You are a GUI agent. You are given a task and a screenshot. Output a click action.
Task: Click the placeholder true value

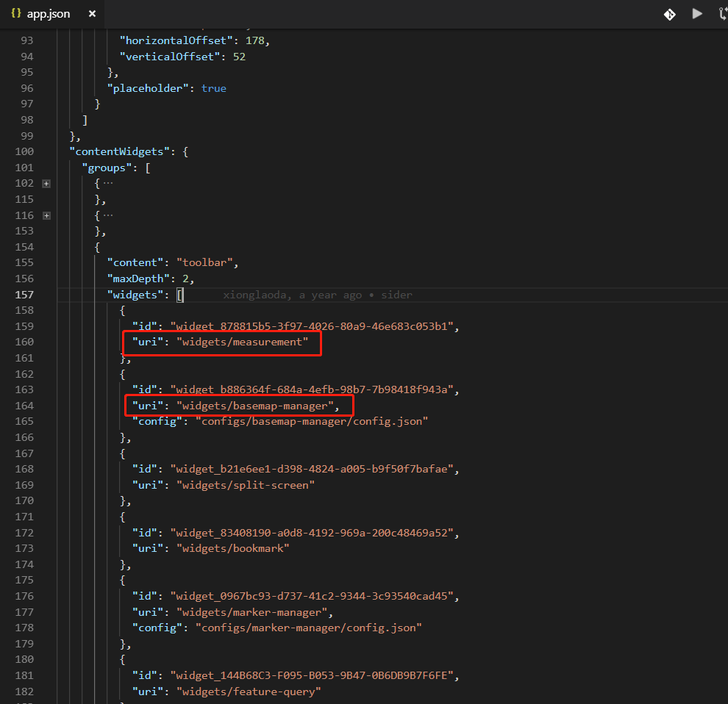(x=213, y=88)
